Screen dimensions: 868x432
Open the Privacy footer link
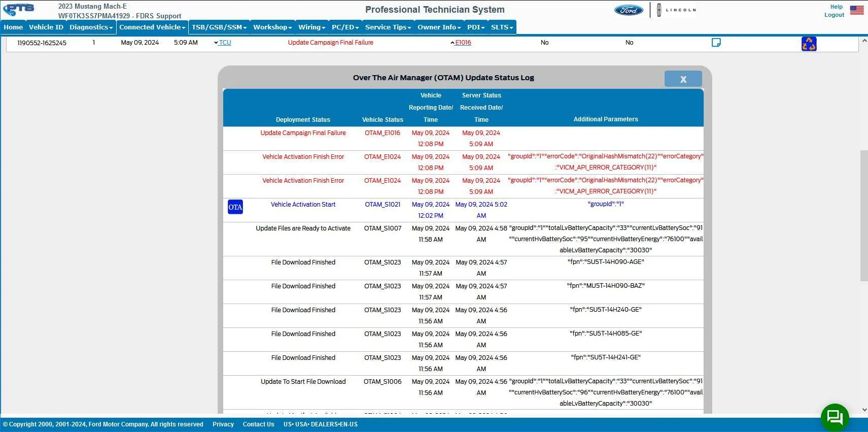pyautogui.click(x=223, y=424)
